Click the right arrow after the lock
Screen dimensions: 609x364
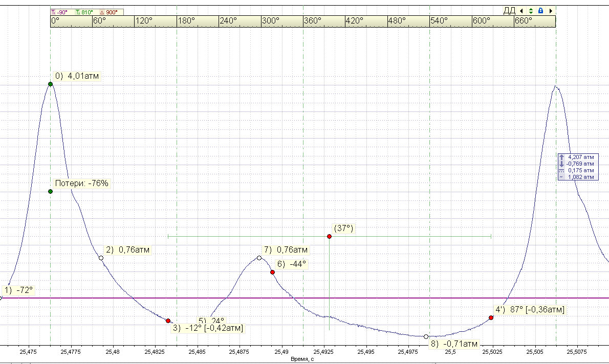[x=551, y=11]
